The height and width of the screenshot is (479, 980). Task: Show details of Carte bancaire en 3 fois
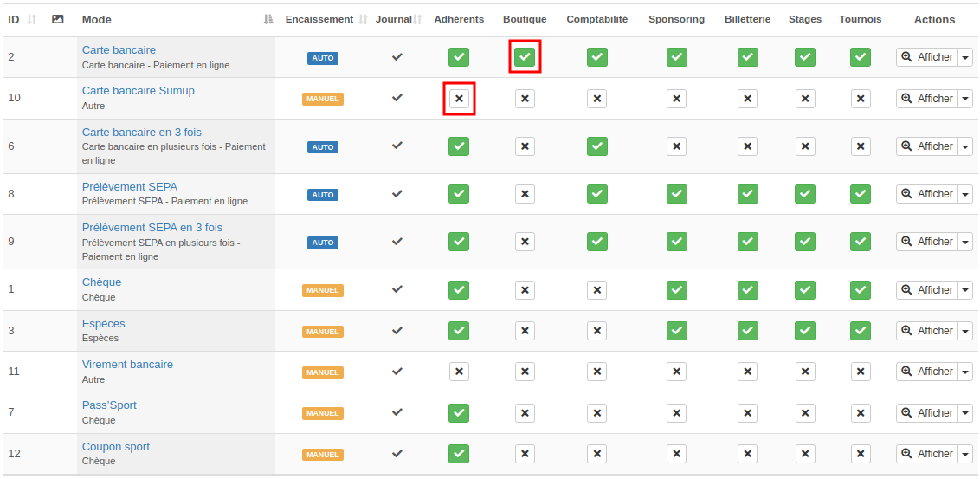(x=927, y=146)
